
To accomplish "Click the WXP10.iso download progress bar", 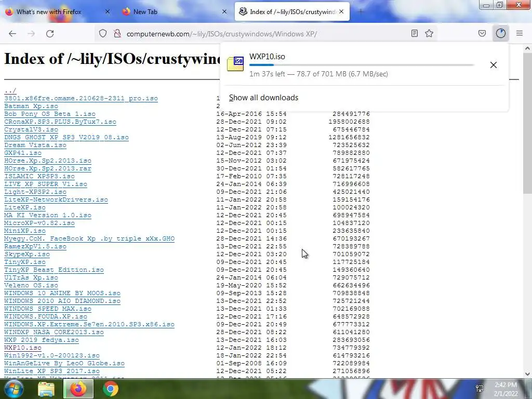I will pyautogui.click(x=362, y=65).
